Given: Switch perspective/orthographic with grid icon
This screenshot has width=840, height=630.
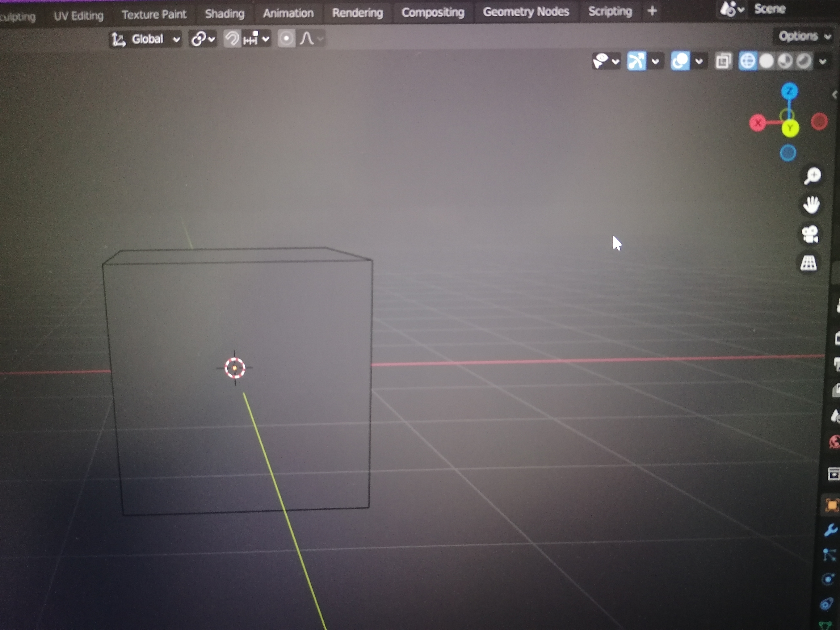Looking at the screenshot, I should [808, 263].
